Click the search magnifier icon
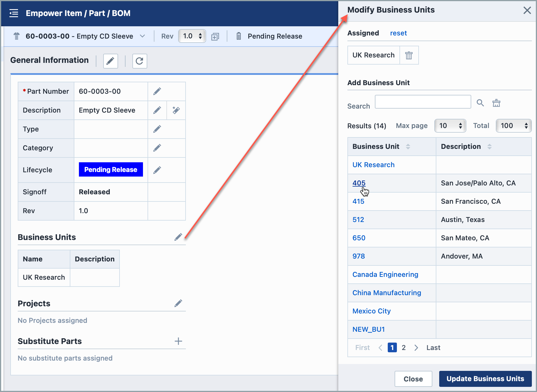This screenshot has width=537, height=392. 480,103
